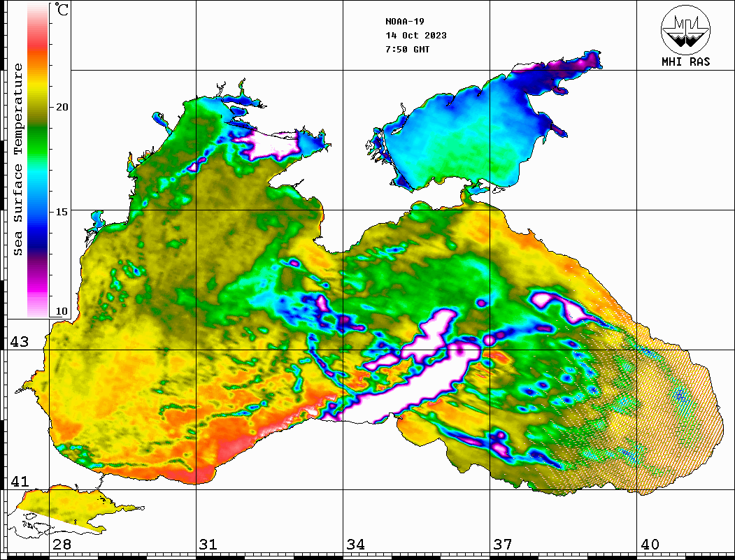Click the vertical 'Sea Surface Temperature' label
735x560 pixels.
click(x=18, y=159)
